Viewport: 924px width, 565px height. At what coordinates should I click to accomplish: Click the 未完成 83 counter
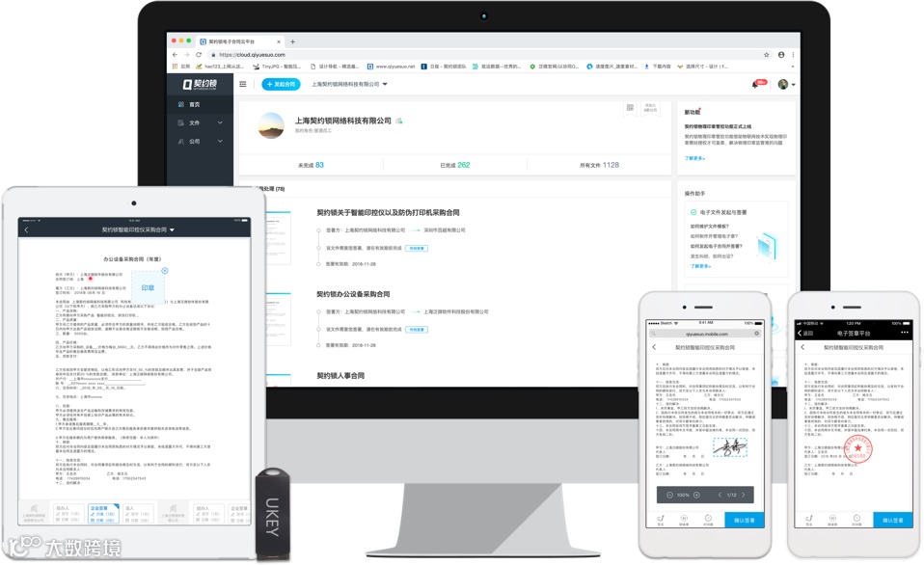[311, 165]
